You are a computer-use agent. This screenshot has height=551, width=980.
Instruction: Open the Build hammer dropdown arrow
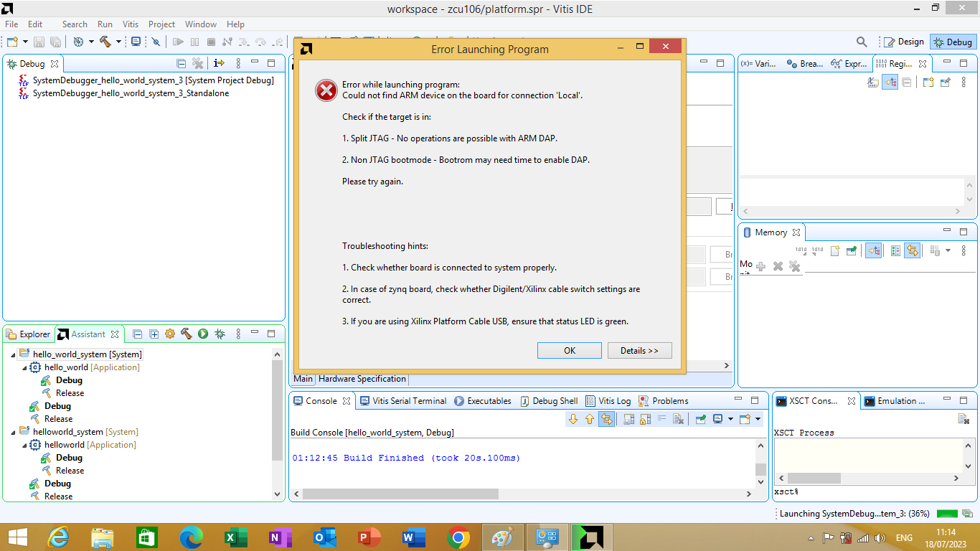[x=118, y=42]
